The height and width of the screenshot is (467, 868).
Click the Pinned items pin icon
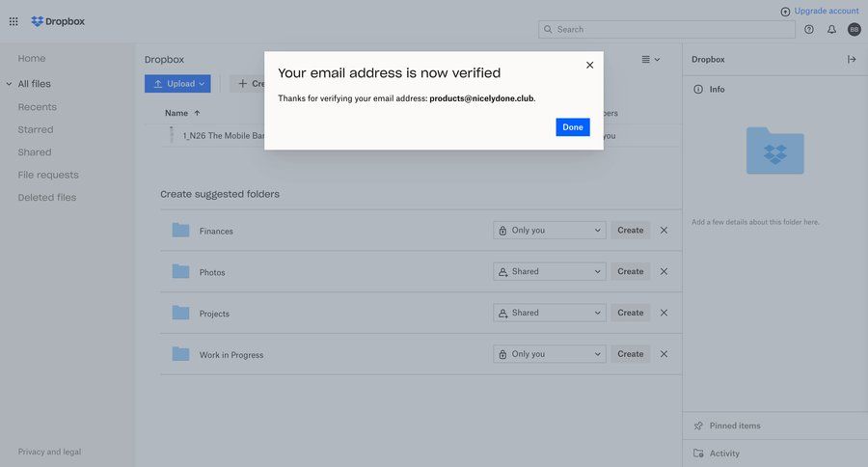tap(698, 426)
